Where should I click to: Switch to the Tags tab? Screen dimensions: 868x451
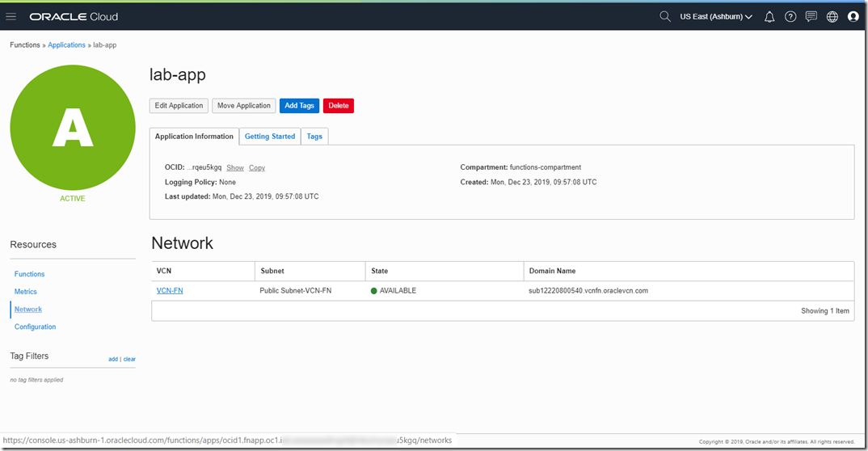click(314, 137)
